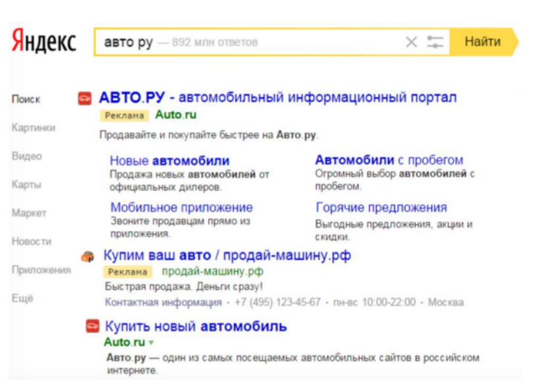Click the text Быстрая продажа. Деньги сразу!
The width and height of the screenshot is (548, 392).
(x=184, y=287)
